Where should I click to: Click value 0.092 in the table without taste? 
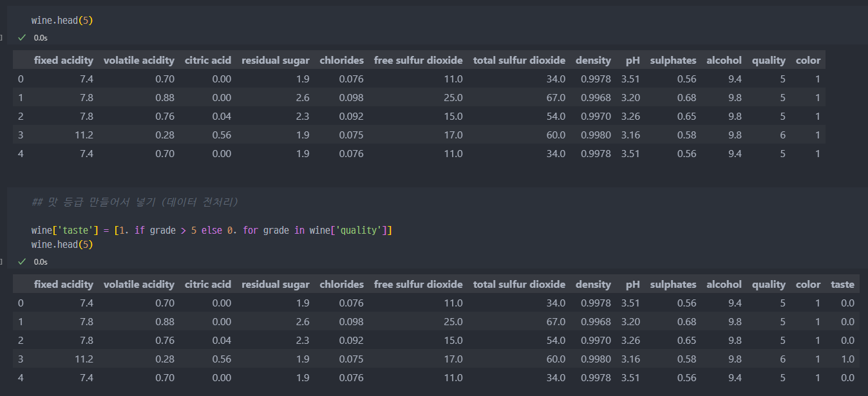click(x=352, y=117)
